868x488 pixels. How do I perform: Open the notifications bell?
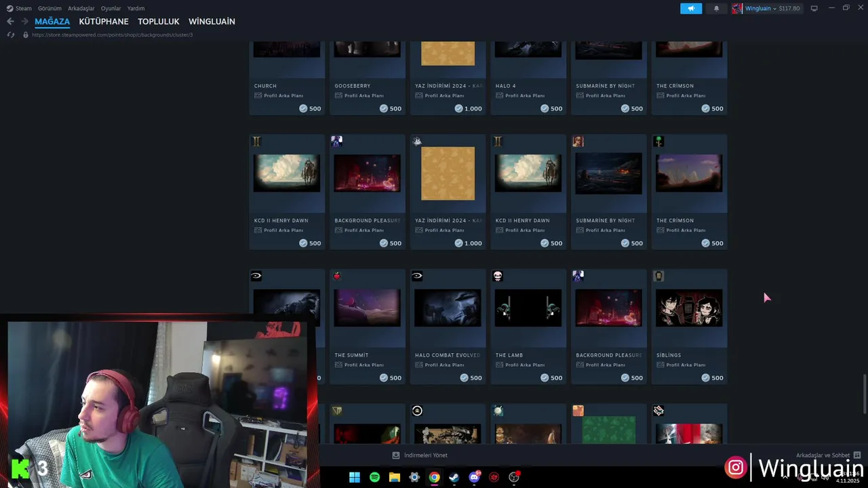pos(716,8)
